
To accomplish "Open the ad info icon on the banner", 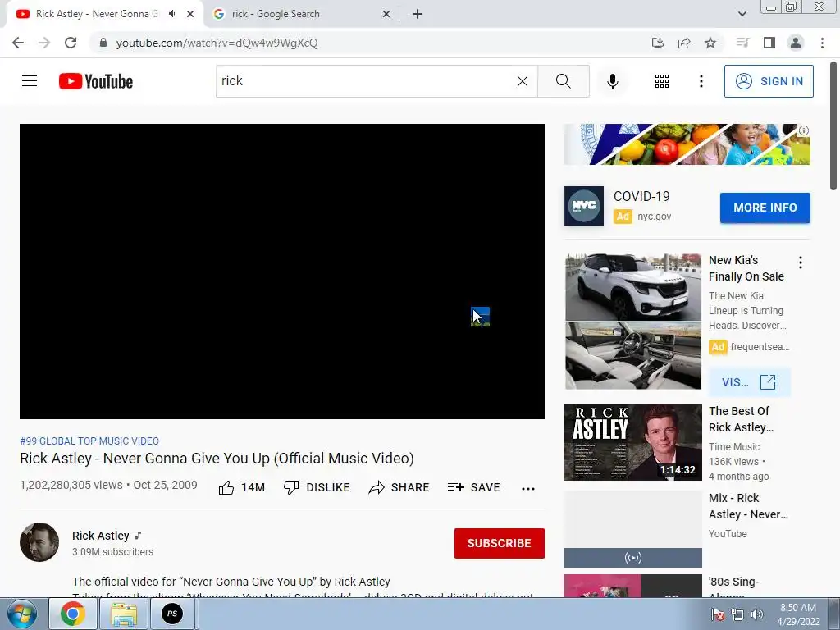I will (804, 130).
